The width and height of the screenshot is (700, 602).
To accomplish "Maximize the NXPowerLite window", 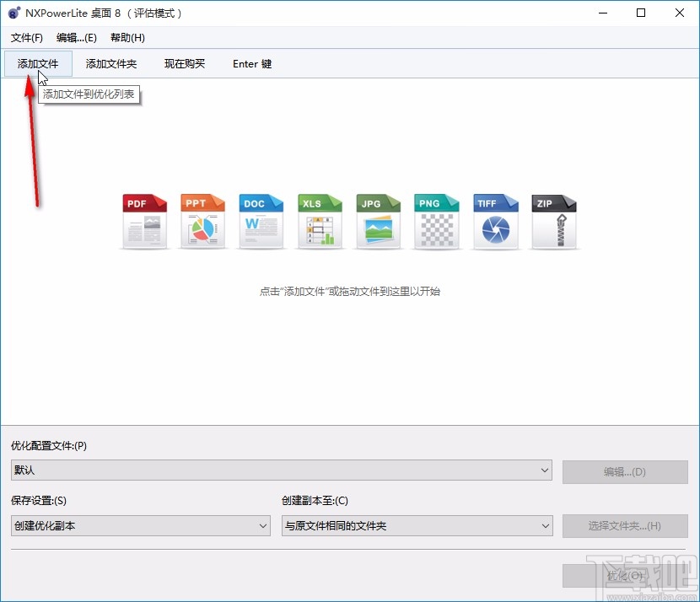I will [641, 13].
